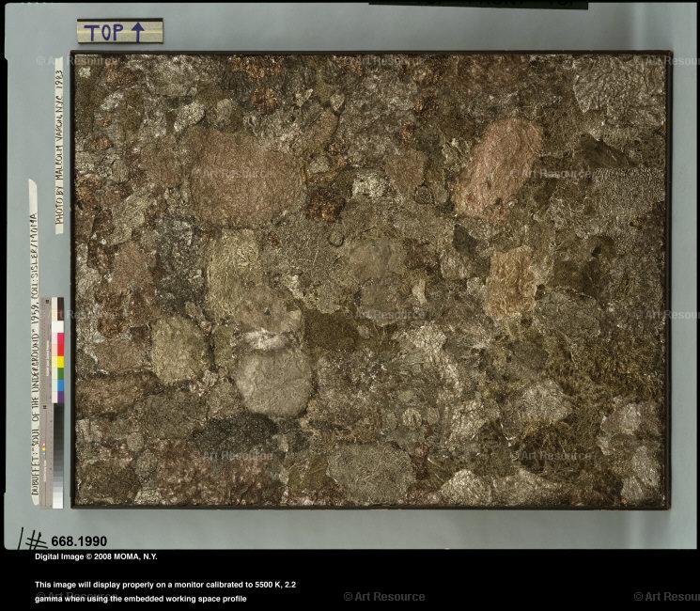Screen dimensions: 700x611
Task: Click the yellow patch on the color strip
Action: coord(59,361)
